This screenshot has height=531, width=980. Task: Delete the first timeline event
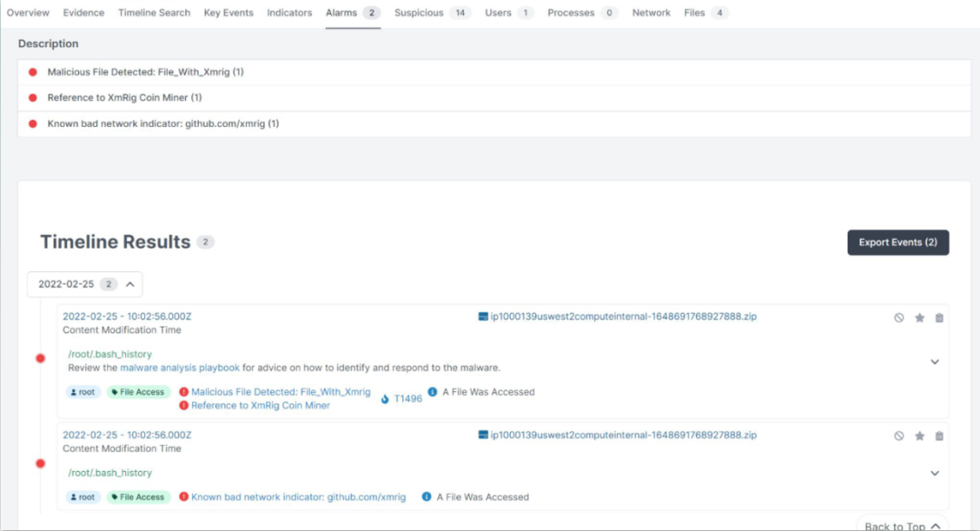[939, 318]
